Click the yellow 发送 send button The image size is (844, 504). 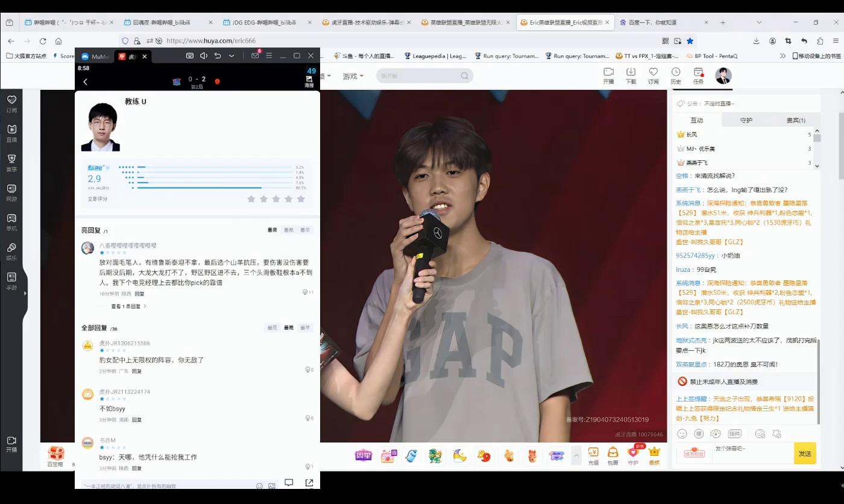[804, 453]
